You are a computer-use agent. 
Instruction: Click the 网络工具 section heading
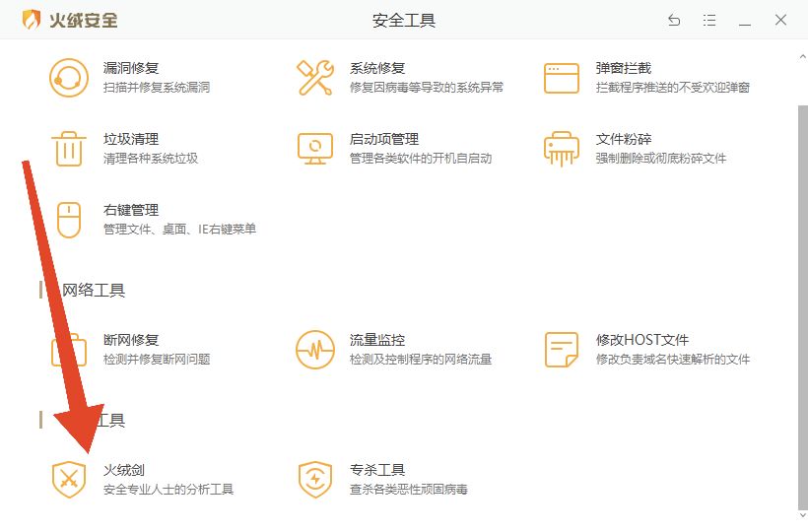pyautogui.click(x=94, y=290)
